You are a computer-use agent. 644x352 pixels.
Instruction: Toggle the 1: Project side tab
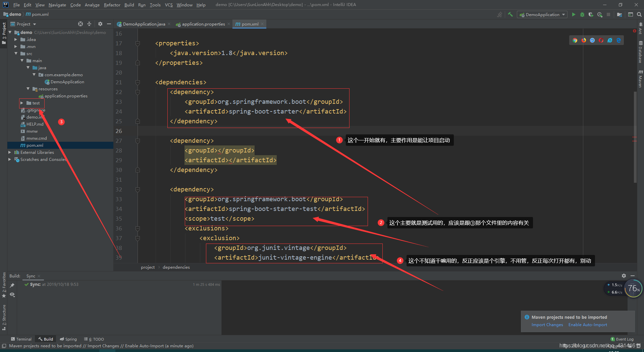(x=4, y=33)
